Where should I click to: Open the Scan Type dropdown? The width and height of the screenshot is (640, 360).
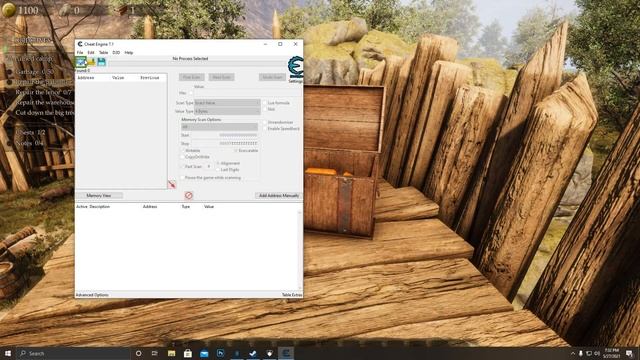(227, 103)
